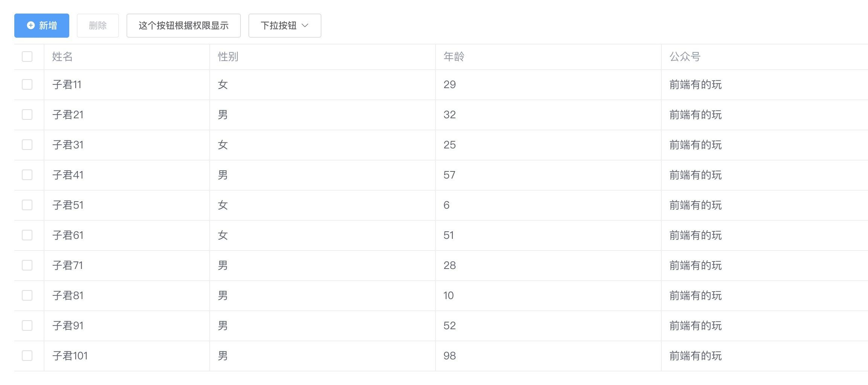The height and width of the screenshot is (385, 868).
Task: Click the 年龄 column header
Action: point(454,57)
